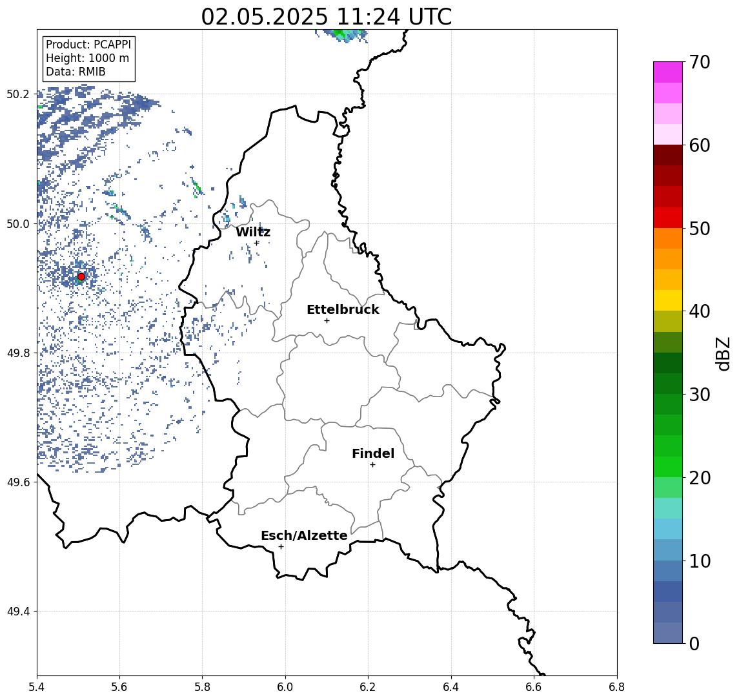Click the longitude axis label 6.4
Image resolution: width=739 pixels, height=700 pixels.
451,687
